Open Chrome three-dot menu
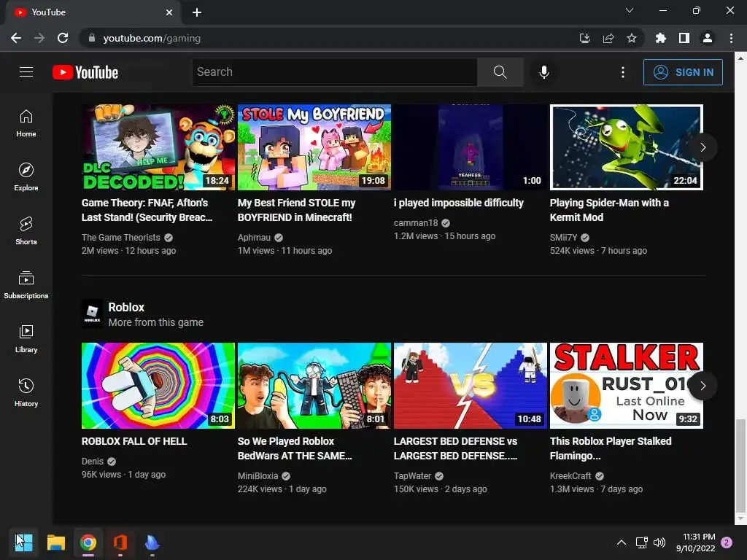Screen dimensions: 747x560 pyautogui.click(x=731, y=38)
